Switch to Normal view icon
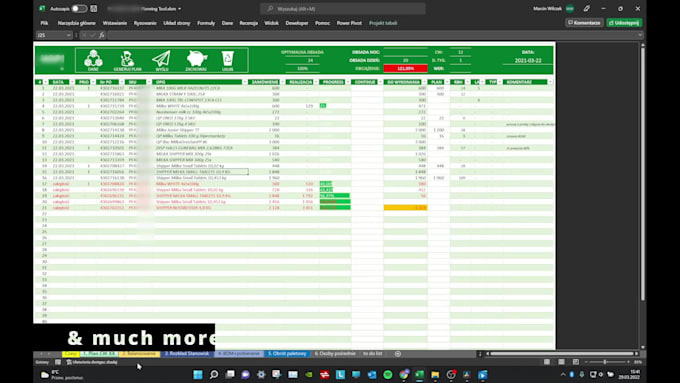Screen dimensions: 680x383 click(x=547, y=362)
